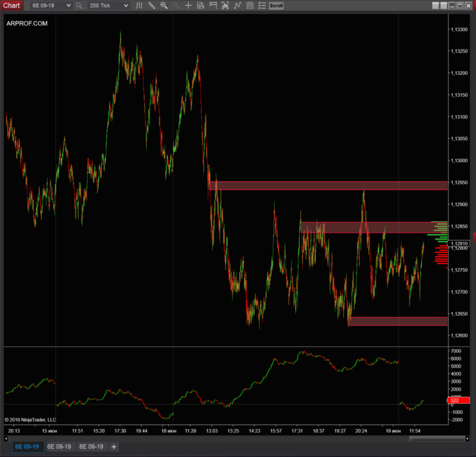This screenshot has width=476, height=457.
Task: Open the instrument search magnifier icon
Action: (79, 5)
